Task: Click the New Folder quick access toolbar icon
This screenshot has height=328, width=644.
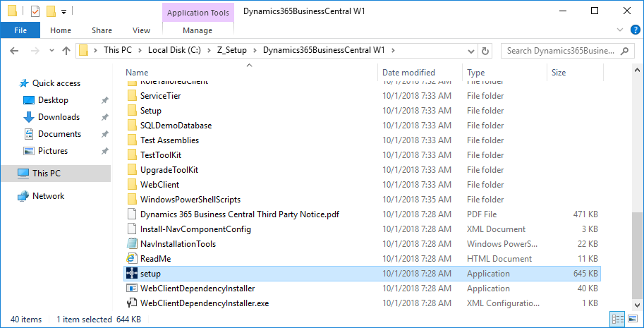Action: (x=51, y=11)
